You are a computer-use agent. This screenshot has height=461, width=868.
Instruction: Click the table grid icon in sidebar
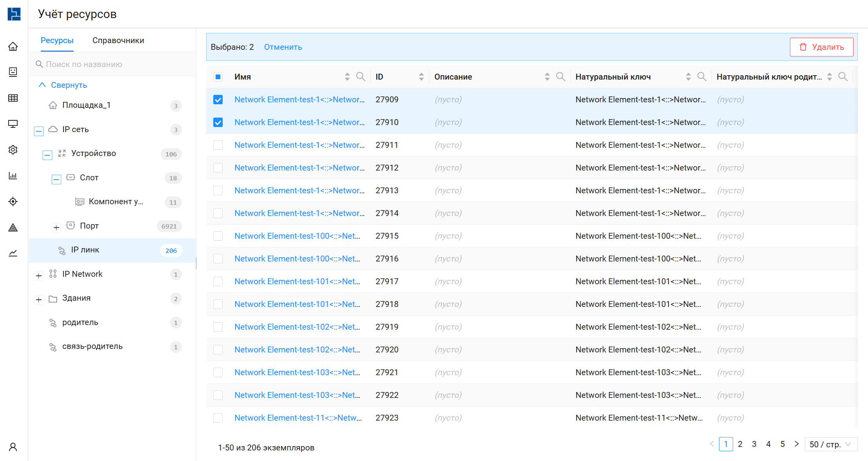tap(13, 98)
